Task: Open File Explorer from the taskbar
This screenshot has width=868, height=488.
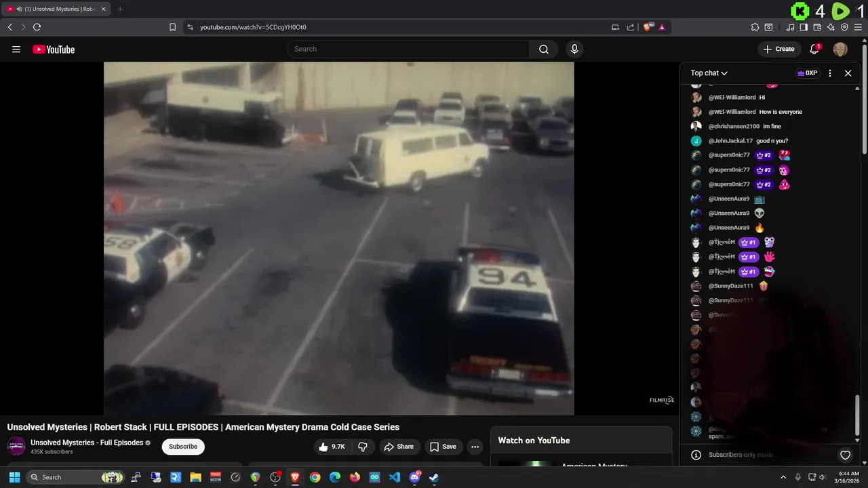Action: (195, 477)
